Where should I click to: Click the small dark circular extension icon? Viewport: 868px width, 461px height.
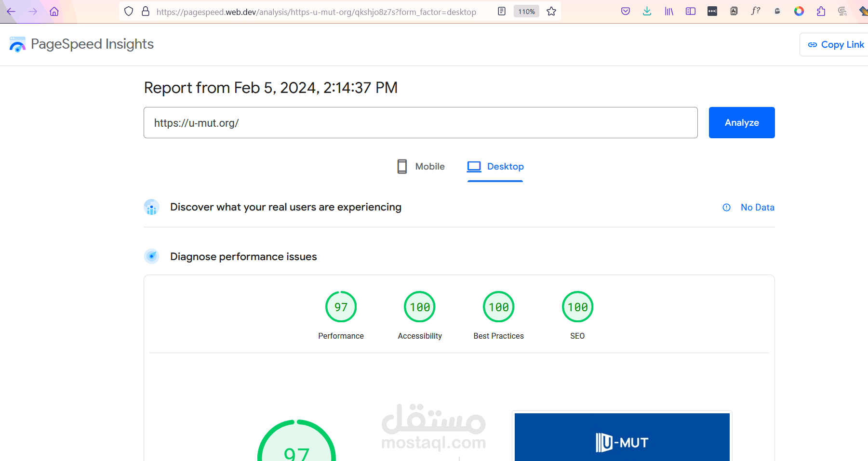tap(777, 12)
